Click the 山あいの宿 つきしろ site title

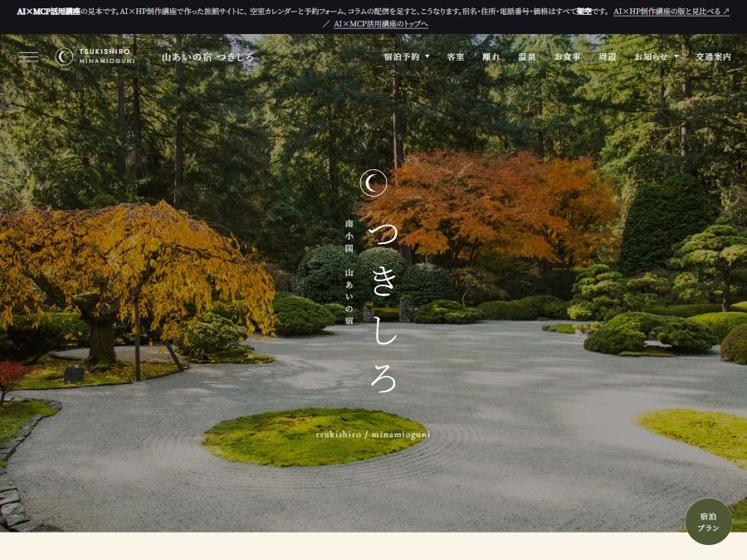pos(207,57)
